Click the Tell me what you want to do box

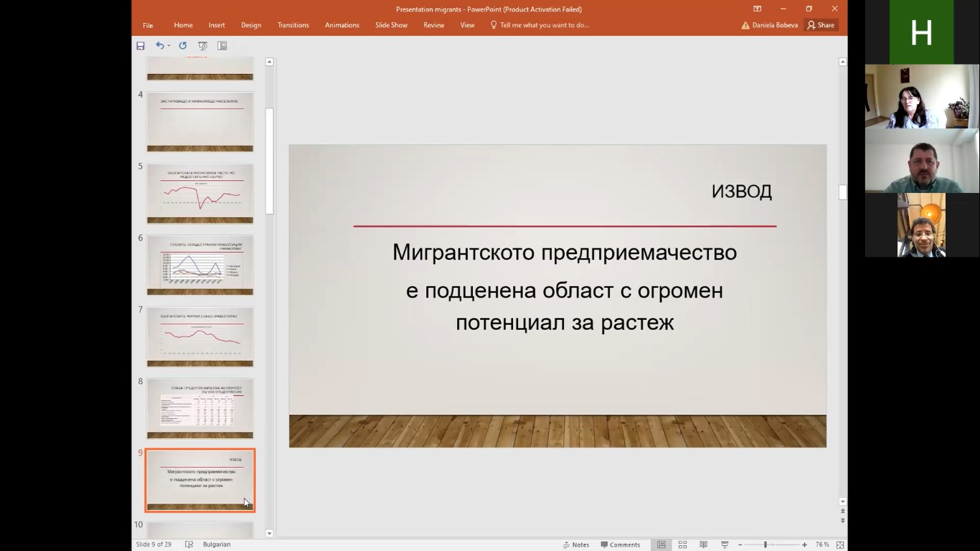[545, 25]
